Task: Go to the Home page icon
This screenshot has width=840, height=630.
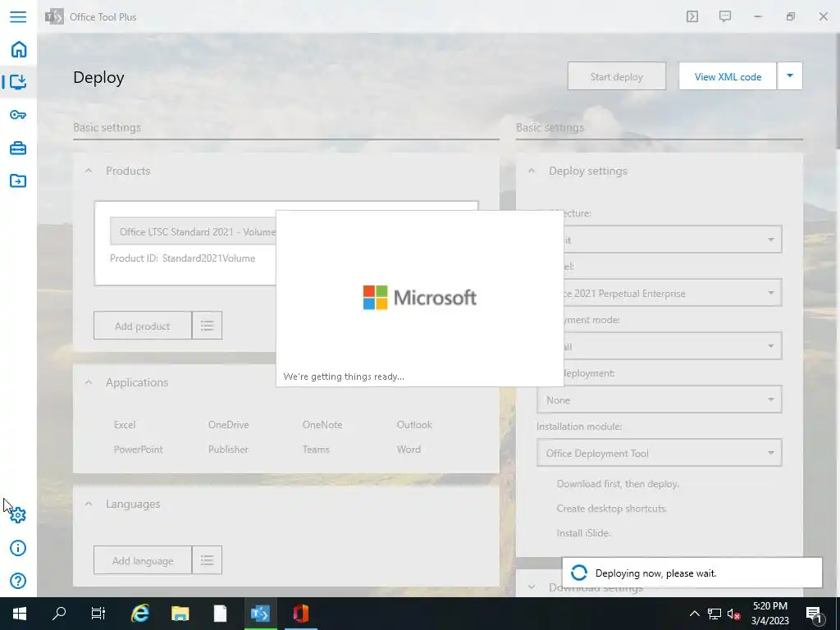Action: [x=18, y=49]
